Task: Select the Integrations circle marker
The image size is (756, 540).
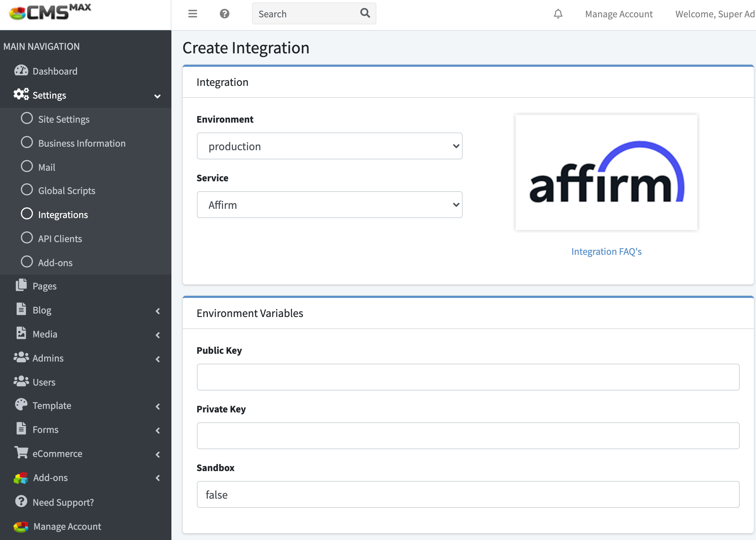Action: [x=27, y=214]
